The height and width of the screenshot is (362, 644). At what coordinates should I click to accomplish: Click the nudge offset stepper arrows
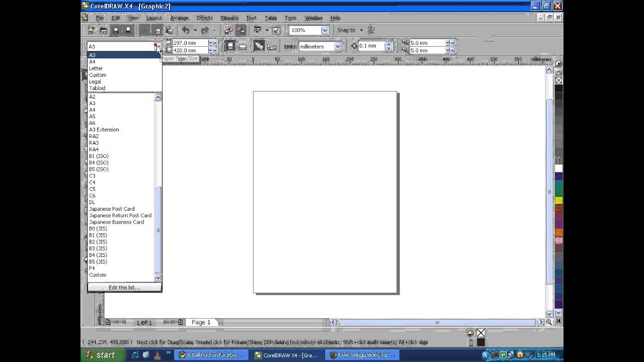coord(388,46)
